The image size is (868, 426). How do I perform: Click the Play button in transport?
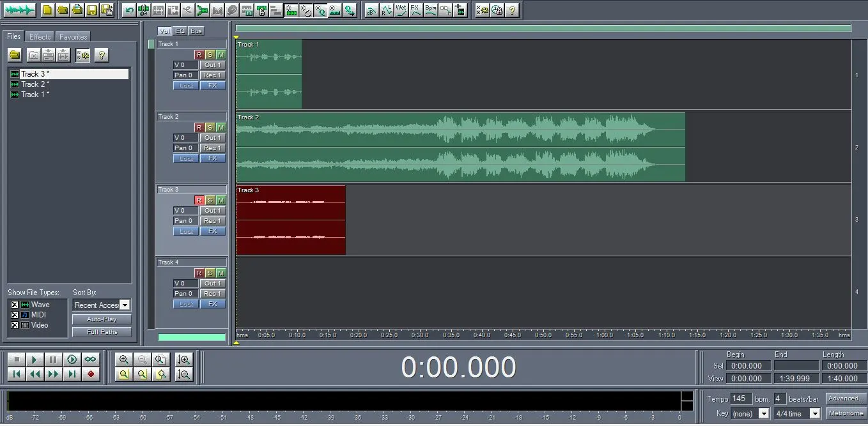coord(35,360)
